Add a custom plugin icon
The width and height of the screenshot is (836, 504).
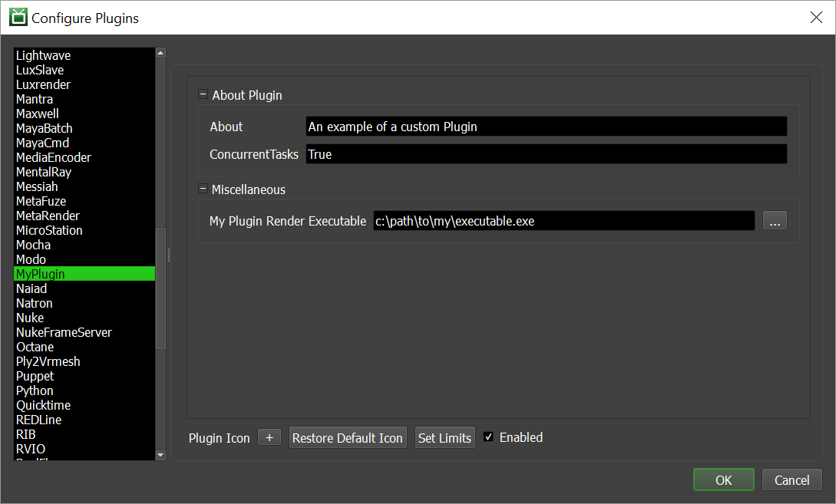coord(269,437)
